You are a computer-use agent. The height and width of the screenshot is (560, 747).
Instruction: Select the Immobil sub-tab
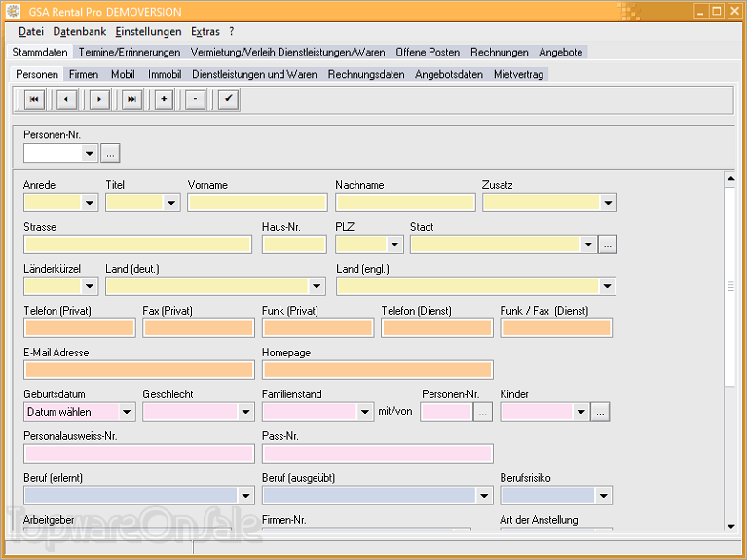pos(165,74)
